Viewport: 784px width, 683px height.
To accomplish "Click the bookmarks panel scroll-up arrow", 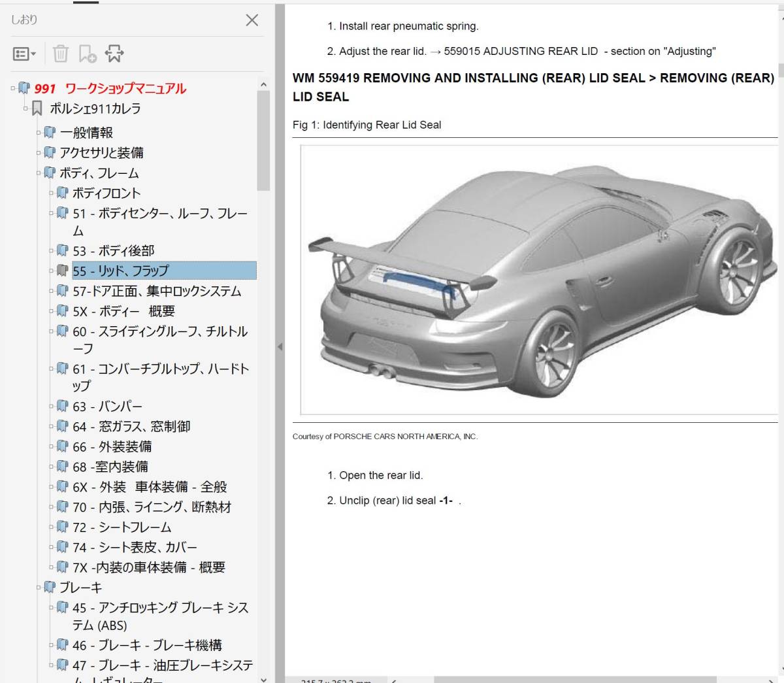I will 263,84.
